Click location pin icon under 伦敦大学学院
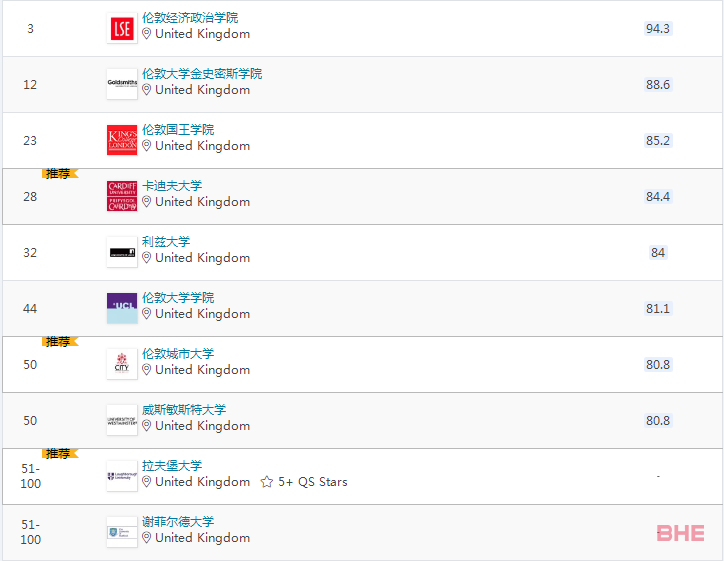This screenshot has width=724, height=561. pos(146,314)
